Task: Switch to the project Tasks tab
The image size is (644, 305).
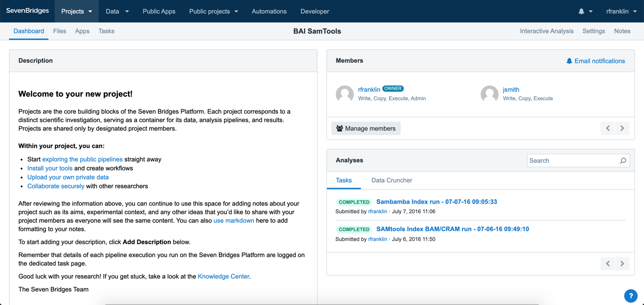Action: click(x=106, y=31)
